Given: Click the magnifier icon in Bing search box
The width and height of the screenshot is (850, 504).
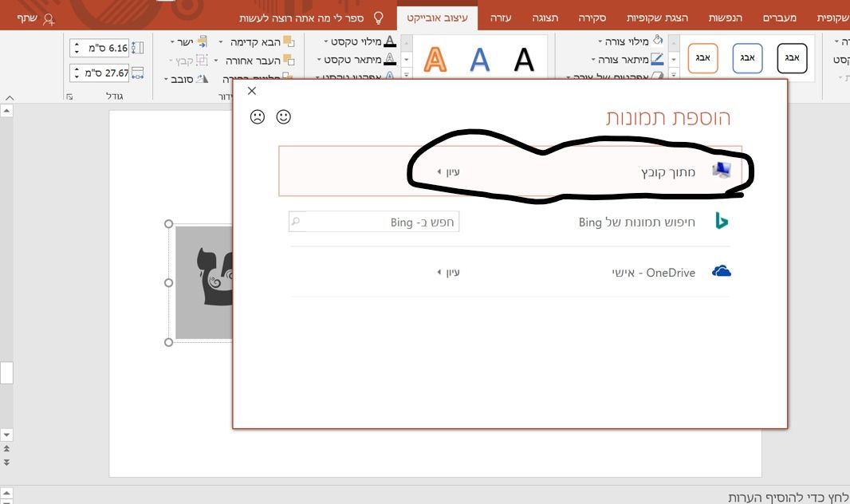Looking at the screenshot, I should click(x=296, y=221).
